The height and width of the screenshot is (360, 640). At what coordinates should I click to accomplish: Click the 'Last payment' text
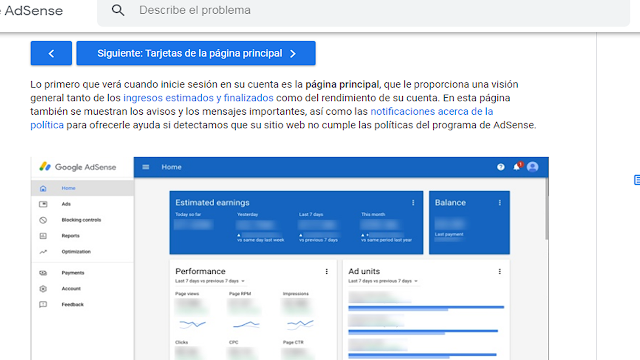[449, 234]
